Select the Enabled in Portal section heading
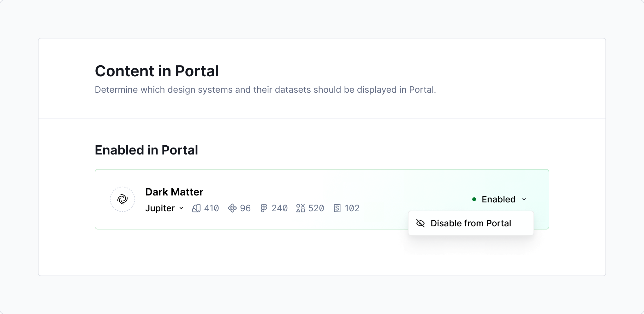This screenshot has width=644, height=314. tap(146, 150)
